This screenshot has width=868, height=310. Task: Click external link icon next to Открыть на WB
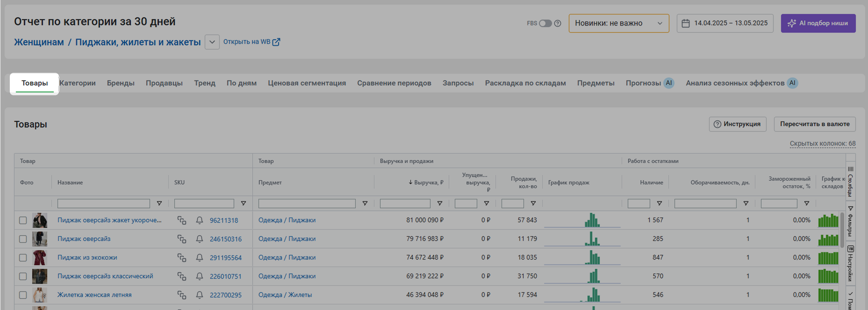pos(276,42)
